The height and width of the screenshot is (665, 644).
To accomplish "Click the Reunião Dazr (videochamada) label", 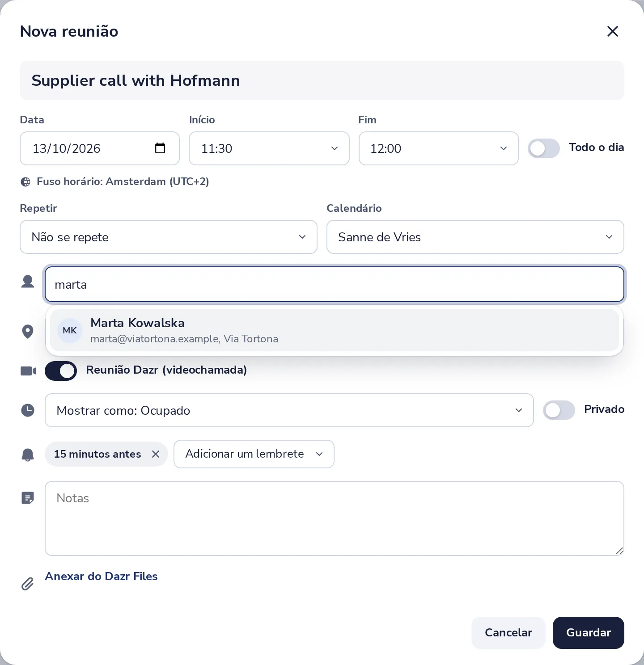I will pos(166,370).
